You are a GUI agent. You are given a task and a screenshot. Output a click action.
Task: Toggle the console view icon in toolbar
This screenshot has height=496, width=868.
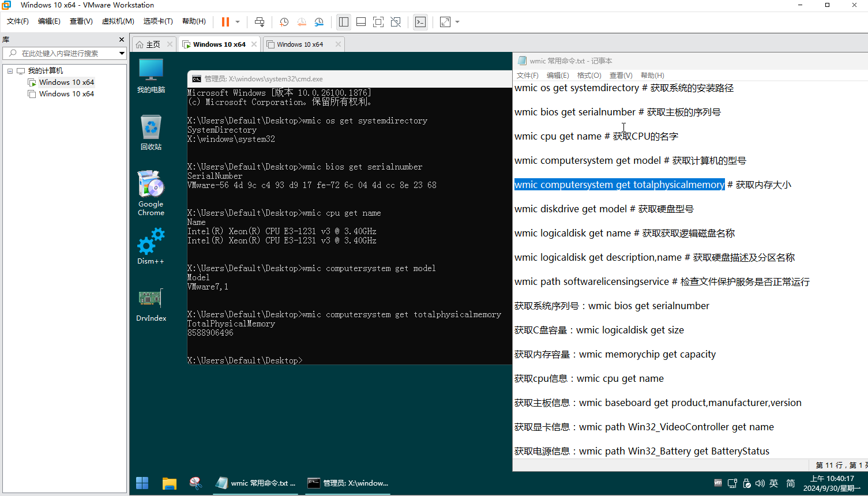click(x=420, y=22)
